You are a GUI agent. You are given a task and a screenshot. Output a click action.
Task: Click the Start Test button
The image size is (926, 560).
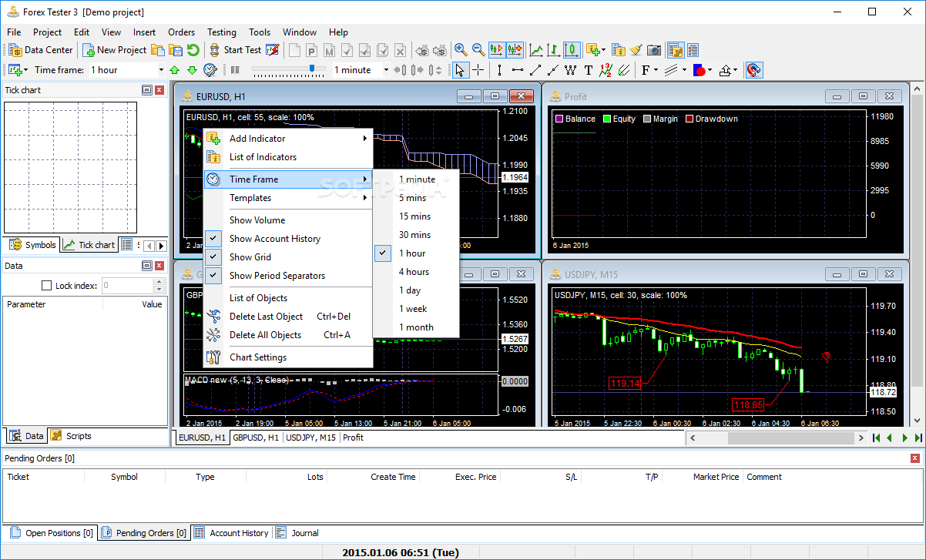coord(234,50)
